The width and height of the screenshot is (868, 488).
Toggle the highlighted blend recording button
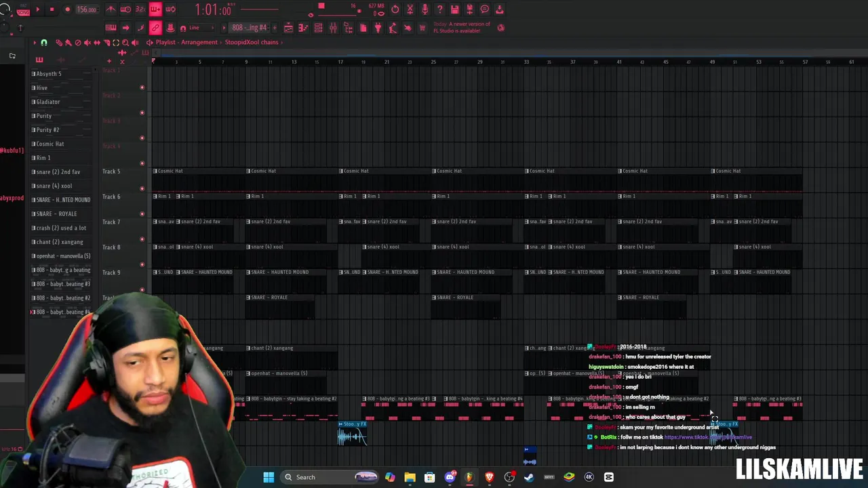[x=155, y=9]
